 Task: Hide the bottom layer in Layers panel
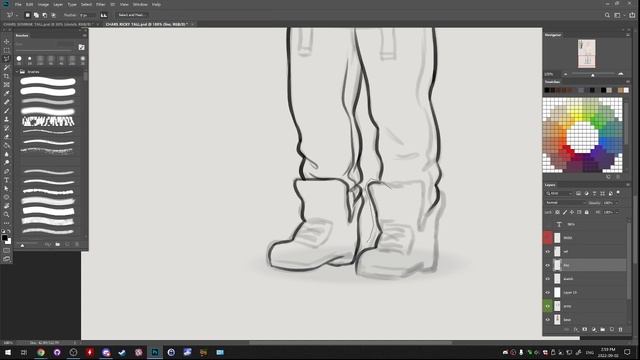pos(548,320)
